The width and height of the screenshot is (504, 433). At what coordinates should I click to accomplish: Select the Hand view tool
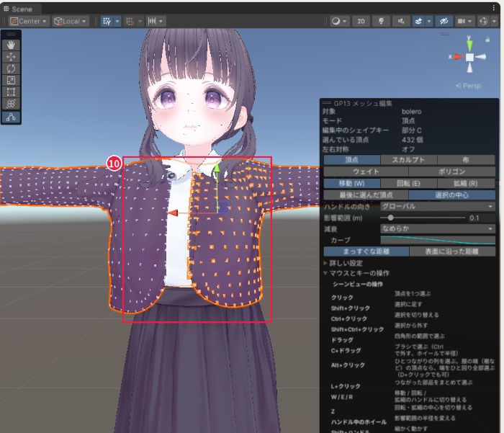(11, 45)
